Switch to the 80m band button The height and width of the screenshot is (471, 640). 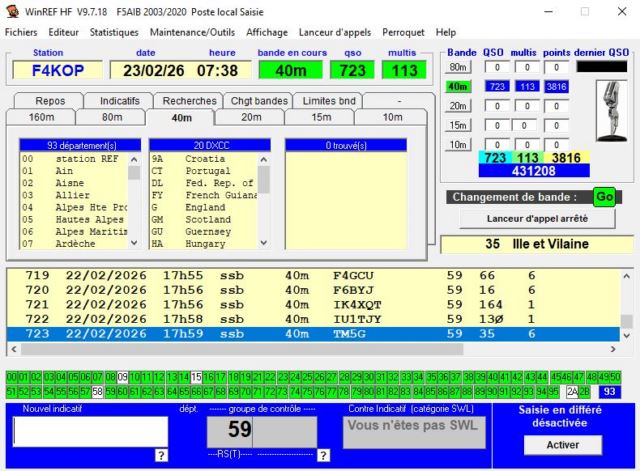(x=458, y=67)
